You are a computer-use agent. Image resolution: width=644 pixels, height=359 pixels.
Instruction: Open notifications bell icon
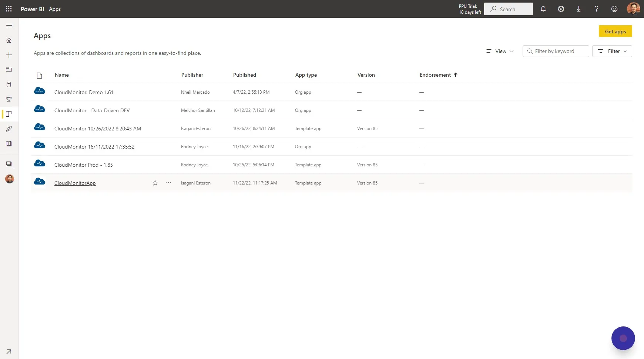(543, 9)
